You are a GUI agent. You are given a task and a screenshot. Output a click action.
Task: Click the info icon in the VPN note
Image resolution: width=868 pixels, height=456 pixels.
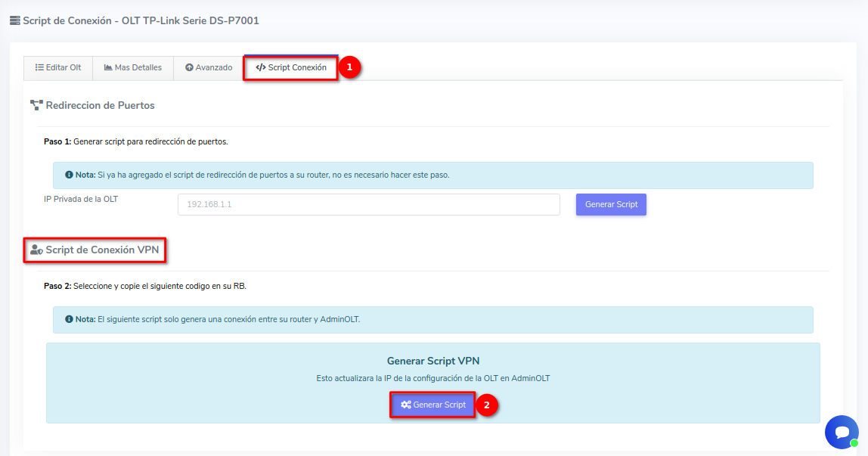click(x=69, y=319)
